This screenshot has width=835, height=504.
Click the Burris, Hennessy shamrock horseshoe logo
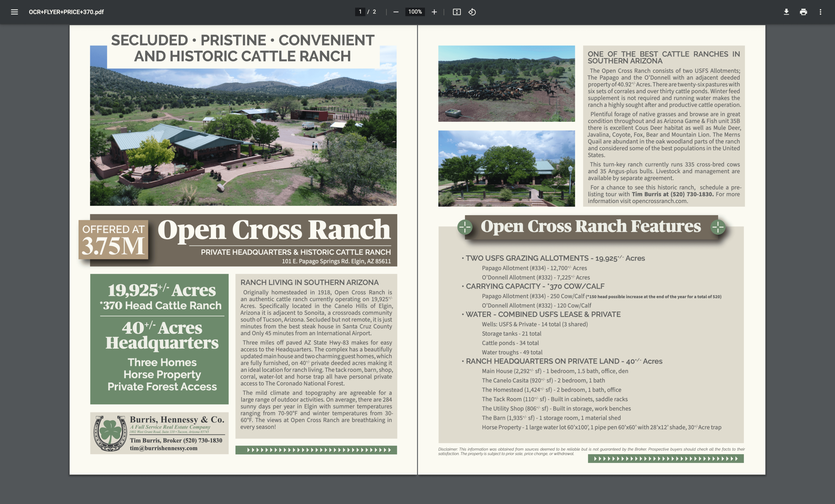(110, 433)
